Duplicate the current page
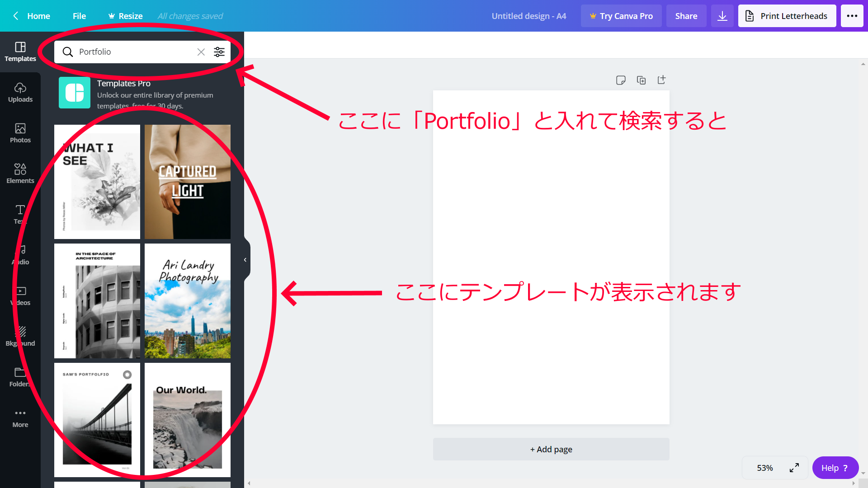 click(642, 80)
